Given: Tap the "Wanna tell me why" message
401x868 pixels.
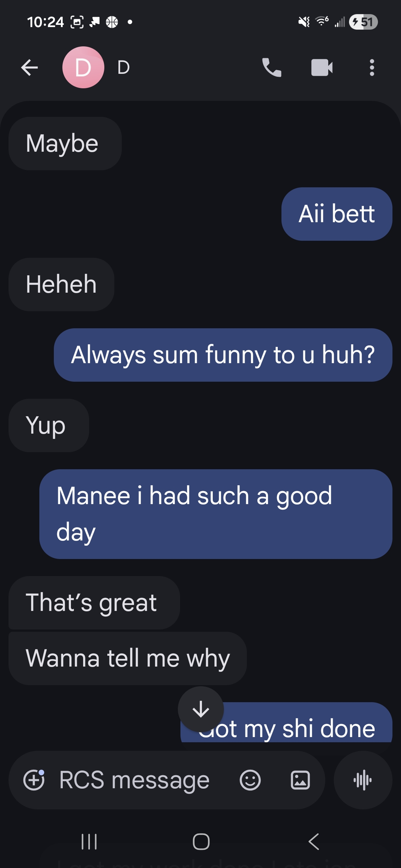Looking at the screenshot, I should click(x=127, y=658).
